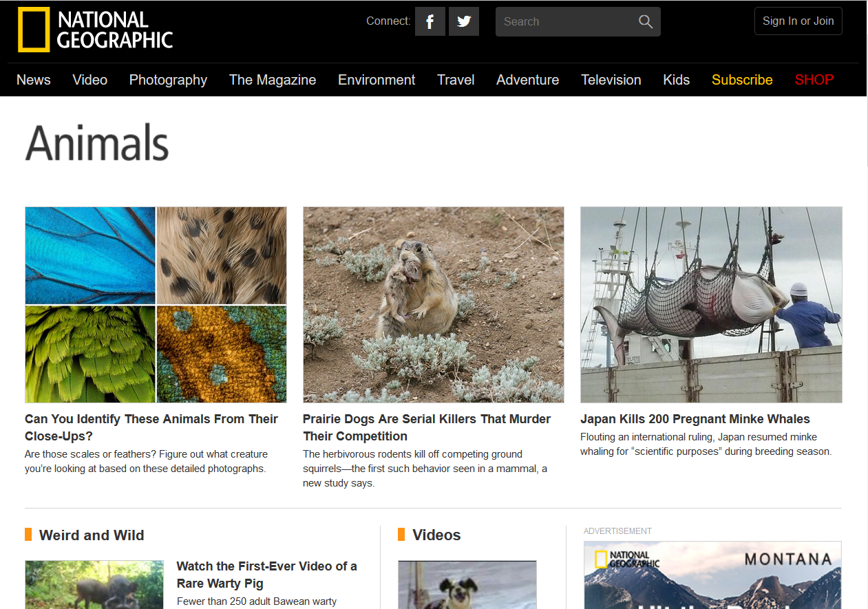Image resolution: width=868 pixels, height=609 pixels.
Task: Open the Television section
Action: [x=611, y=80]
